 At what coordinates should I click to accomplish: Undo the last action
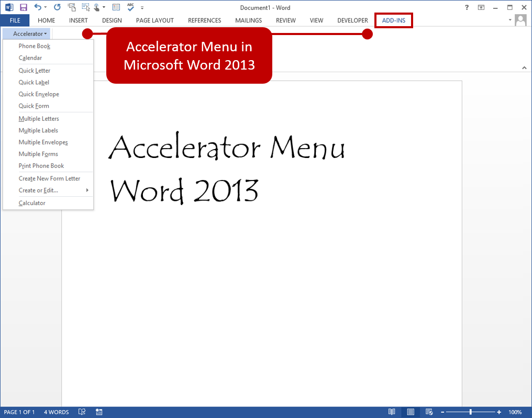38,7
